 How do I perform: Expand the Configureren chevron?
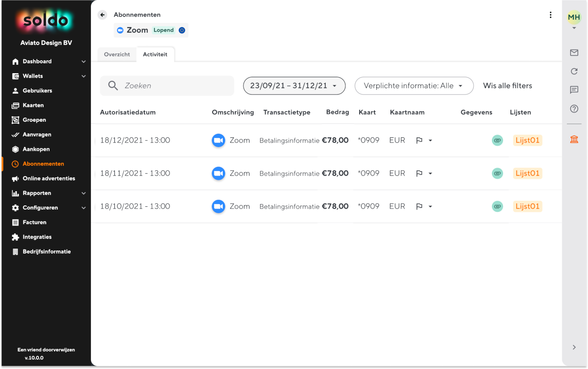click(84, 208)
